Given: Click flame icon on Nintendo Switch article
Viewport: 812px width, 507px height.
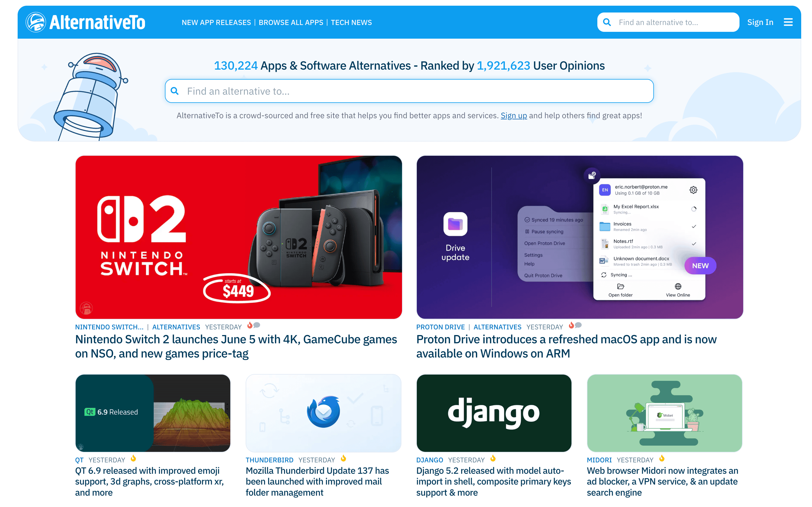Looking at the screenshot, I should [250, 325].
